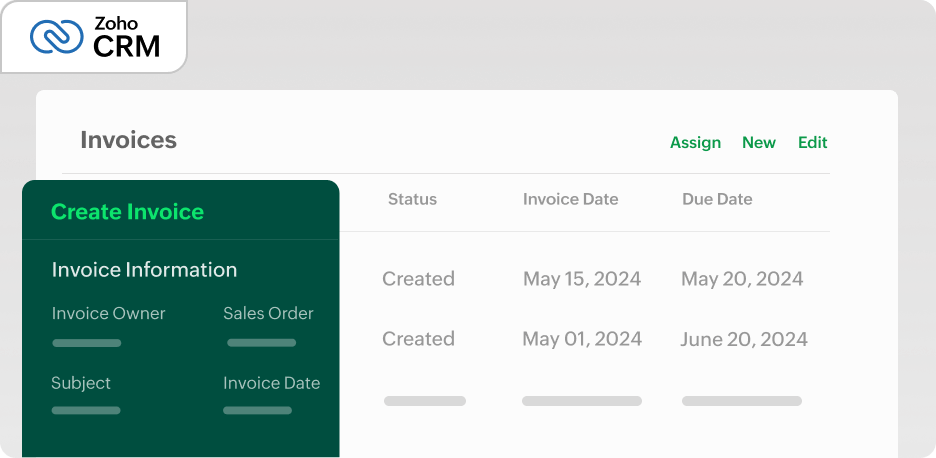Click the June 20, 2024 due date
The height and width of the screenshot is (458, 936).
coord(743,339)
